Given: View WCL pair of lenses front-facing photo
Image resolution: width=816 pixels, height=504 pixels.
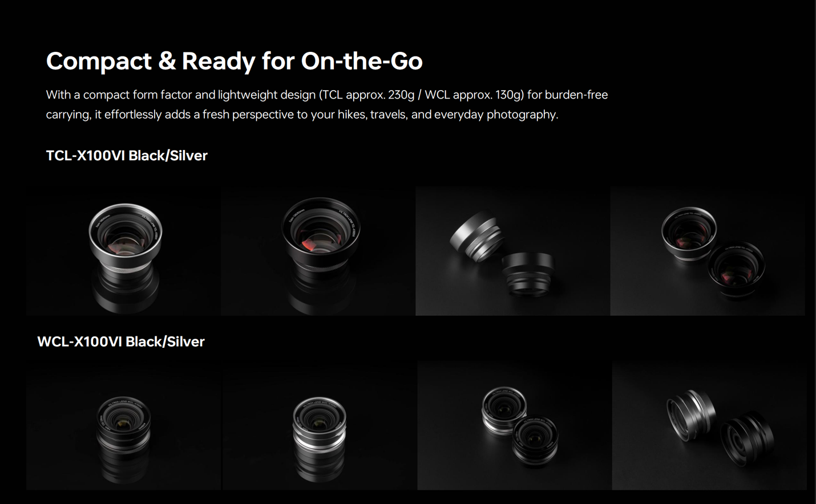Looking at the screenshot, I should [x=514, y=425].
